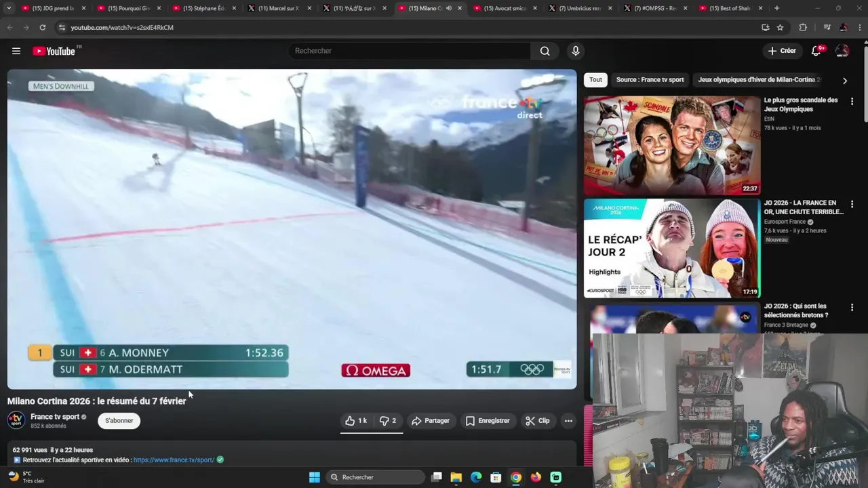Open 'Le récap' jour 2' video thumbnail
This screenshot has width=868, height=488.
coord(672,248)
